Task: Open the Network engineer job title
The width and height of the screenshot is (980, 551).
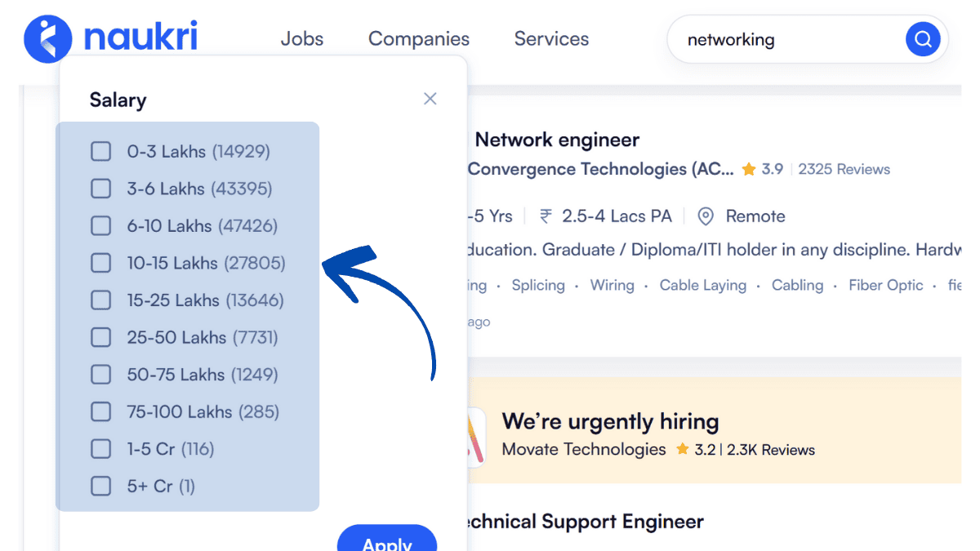Action: [x=557, y=140]
